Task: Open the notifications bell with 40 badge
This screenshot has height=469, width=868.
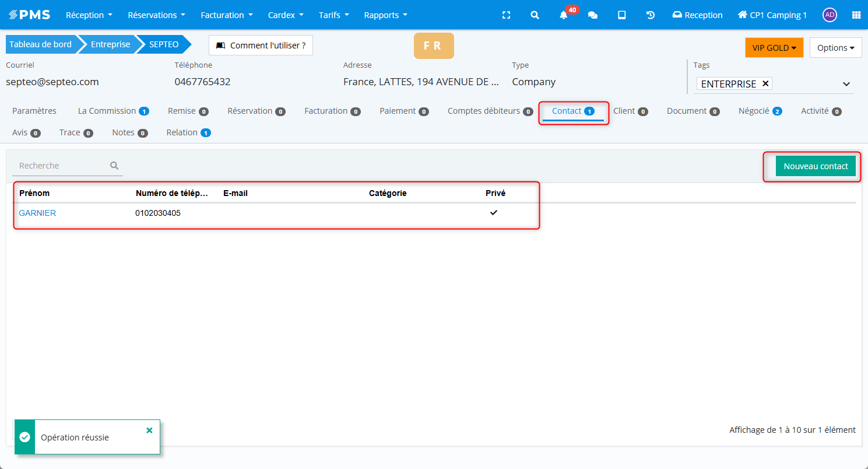Action: (564, 15)
